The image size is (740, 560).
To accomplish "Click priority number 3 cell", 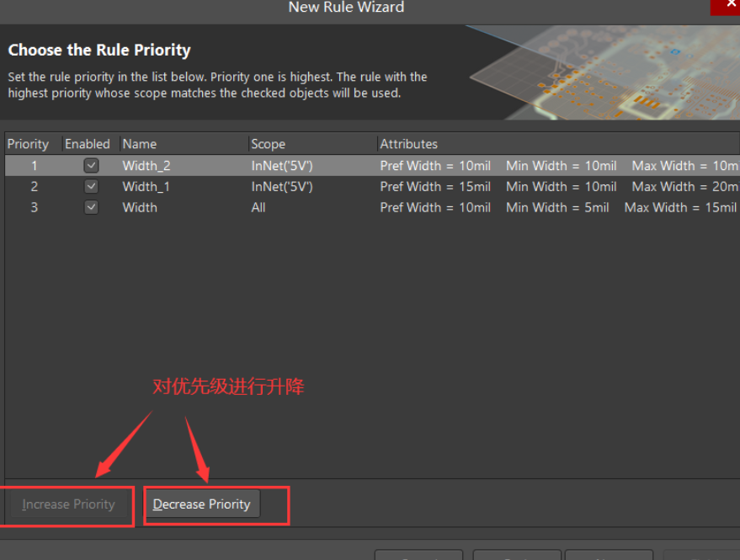I will pyautogui.click(x=34, y=207).
